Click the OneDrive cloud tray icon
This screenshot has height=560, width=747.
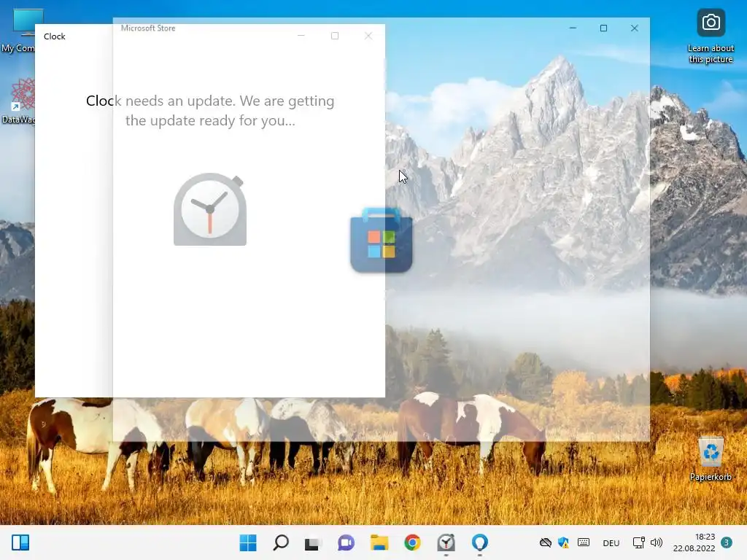pyautogui.click(x=545, y=542)
